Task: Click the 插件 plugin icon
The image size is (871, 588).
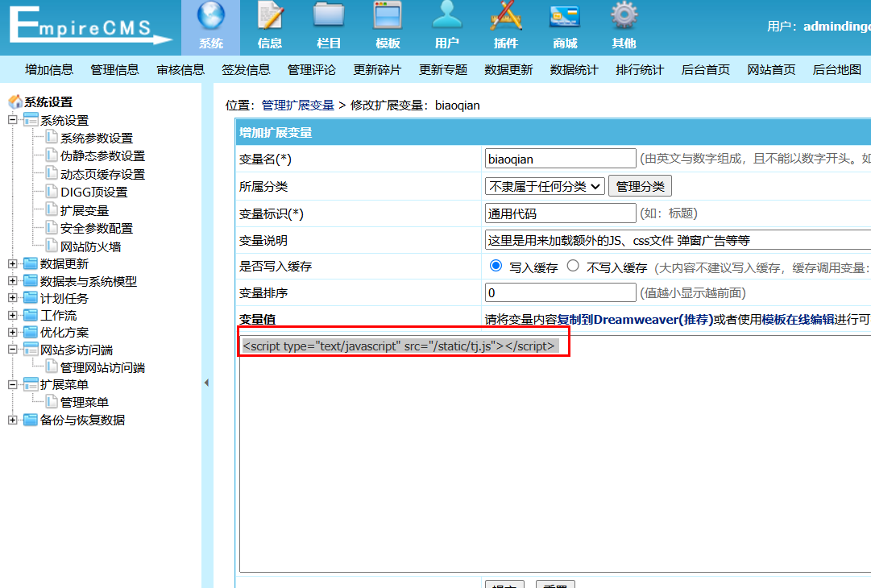Action: [x=506, y=18]
